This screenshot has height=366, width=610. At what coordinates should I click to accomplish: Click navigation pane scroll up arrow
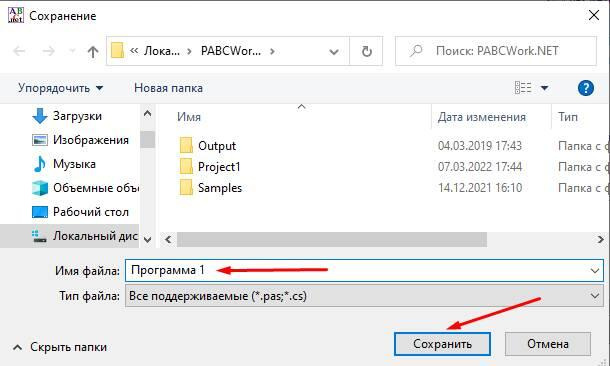(x=147, y=114)
